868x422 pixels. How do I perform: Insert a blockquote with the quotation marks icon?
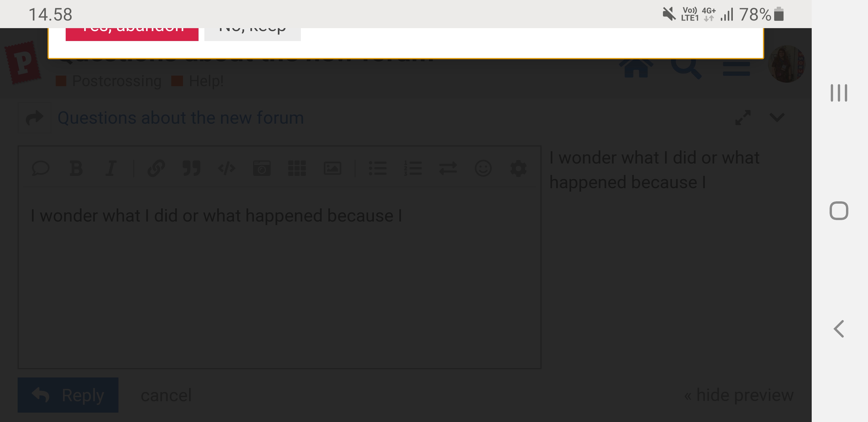(x=191, y=168)
